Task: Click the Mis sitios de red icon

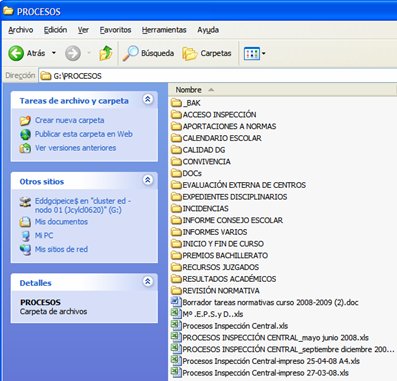Action: tap(25, 249)
